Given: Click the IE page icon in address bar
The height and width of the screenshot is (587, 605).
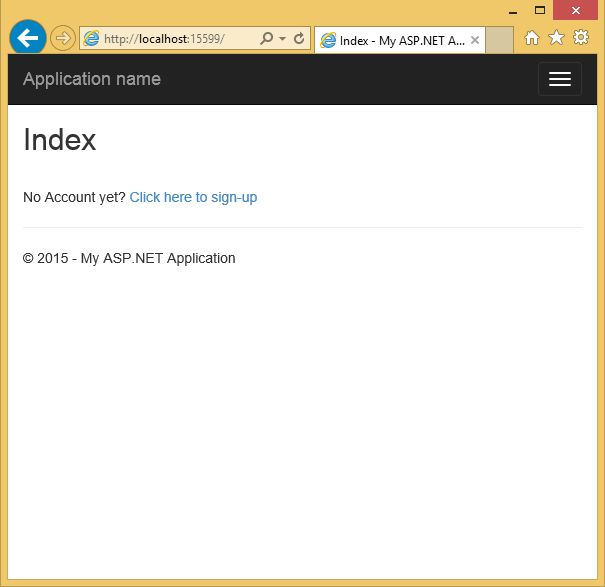Looking at the screenshot, I should (91, 39).
